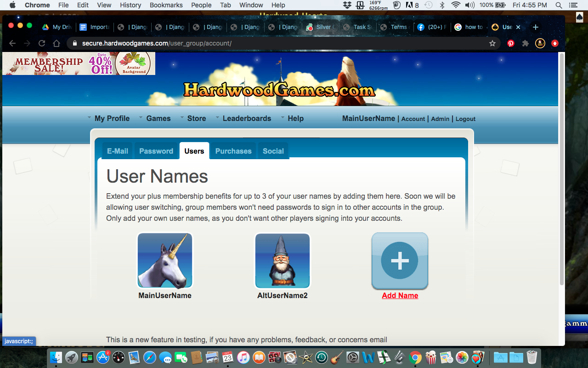
Task: Click the browser forward arrow
Action: pos(27,43)
